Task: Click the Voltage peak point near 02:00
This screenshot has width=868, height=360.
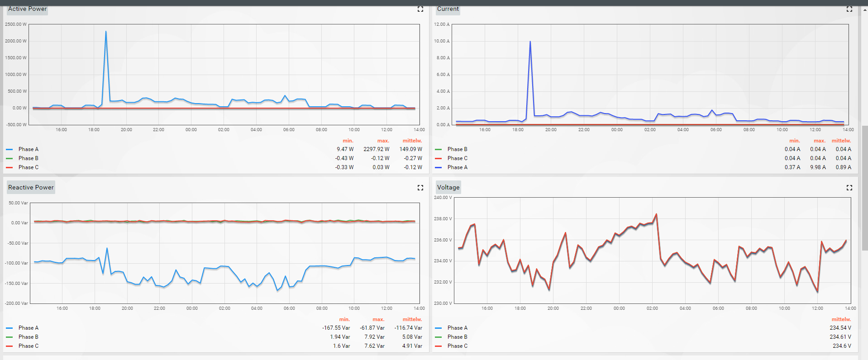Action: 656,214
